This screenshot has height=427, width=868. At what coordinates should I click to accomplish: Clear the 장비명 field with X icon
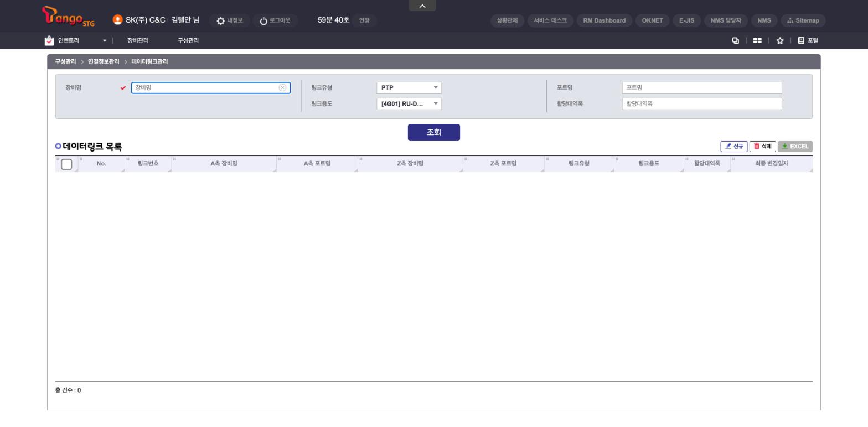tap(282, 87)
